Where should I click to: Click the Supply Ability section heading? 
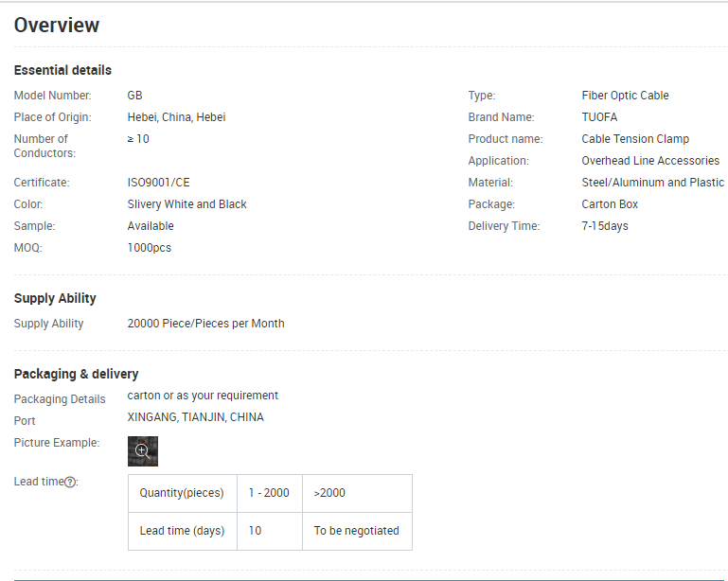(55, 298)
